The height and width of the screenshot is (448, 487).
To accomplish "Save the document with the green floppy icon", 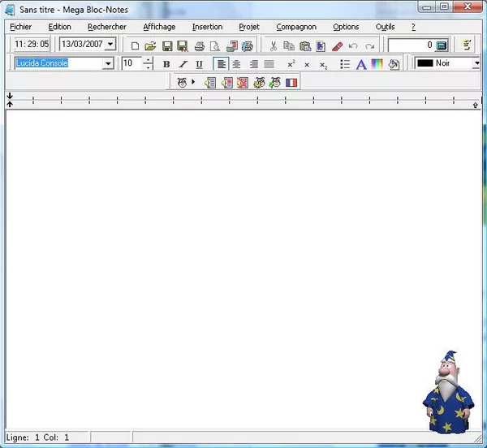I will point(167,46).
